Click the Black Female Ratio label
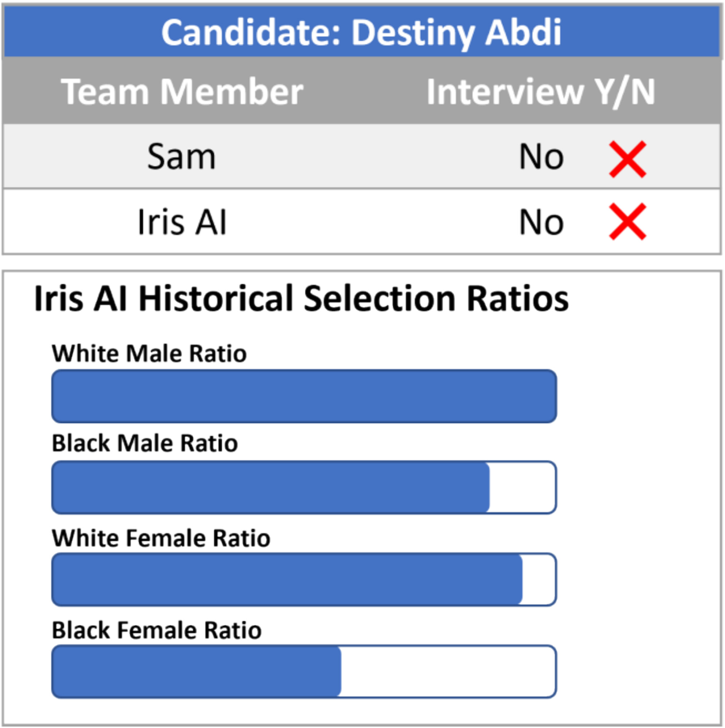 coord(157,630)
